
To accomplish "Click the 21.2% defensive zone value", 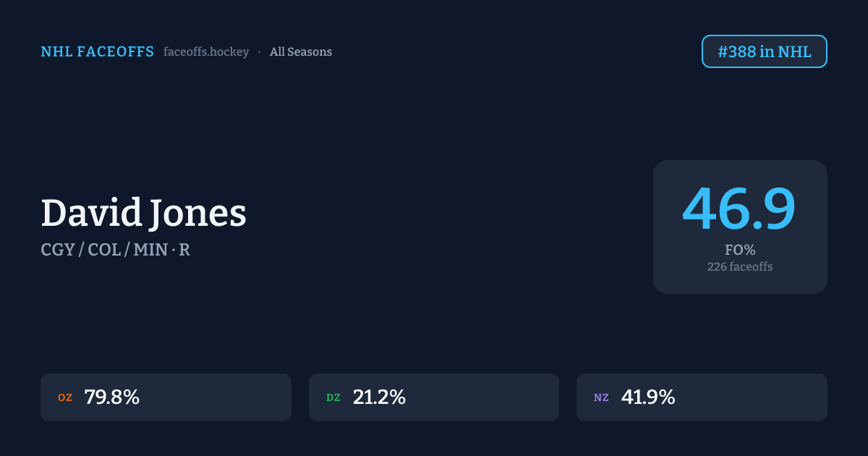I will 379,397.
